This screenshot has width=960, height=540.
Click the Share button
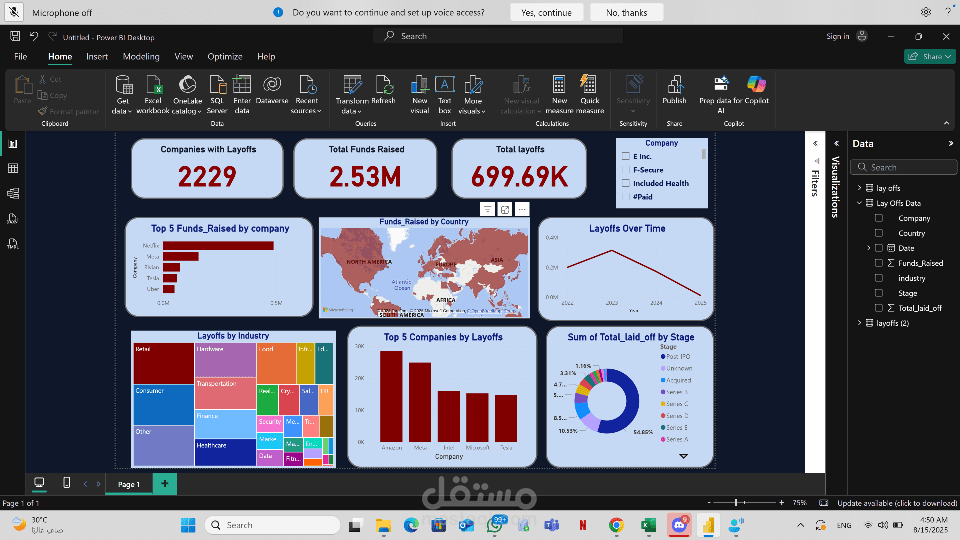click(929, 56)
